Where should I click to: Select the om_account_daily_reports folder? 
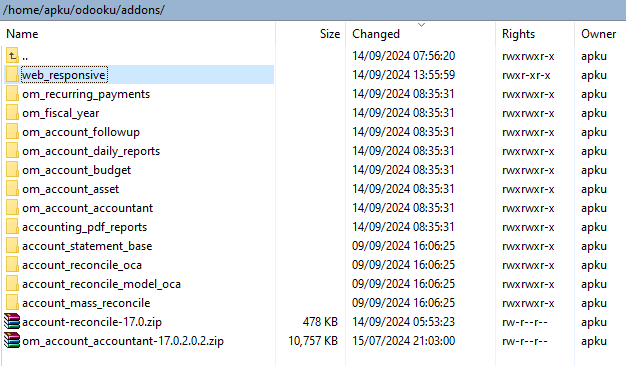91,151
